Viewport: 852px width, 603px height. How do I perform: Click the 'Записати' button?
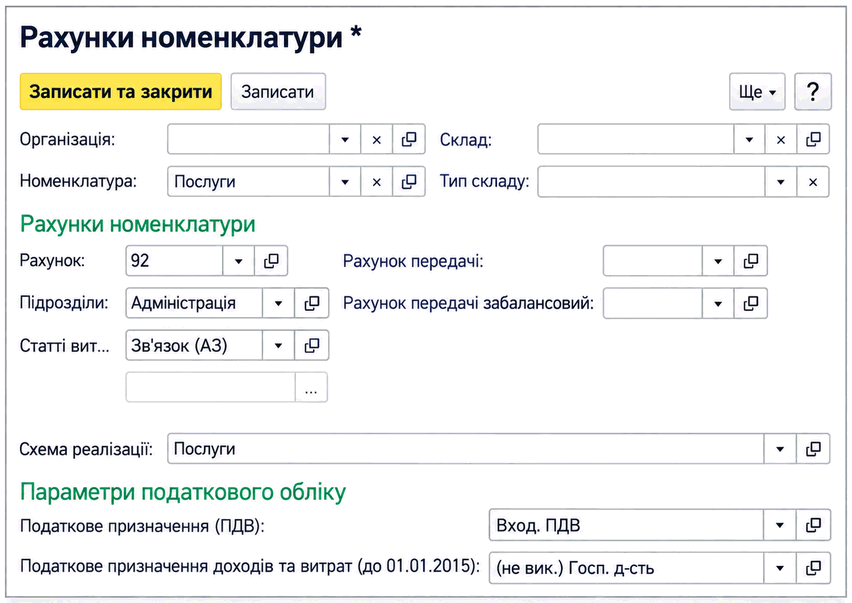pyautogui.click(x=278, y=92)
